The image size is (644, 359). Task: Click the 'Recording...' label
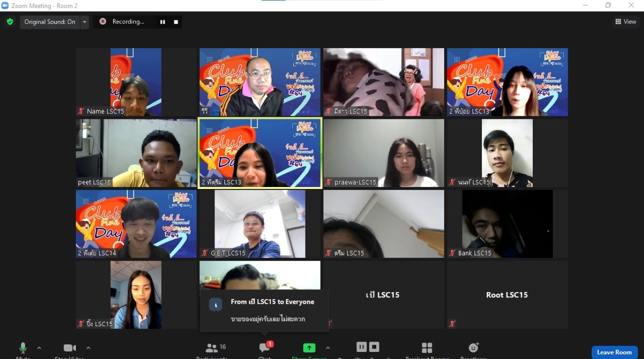tap(128, 22)
